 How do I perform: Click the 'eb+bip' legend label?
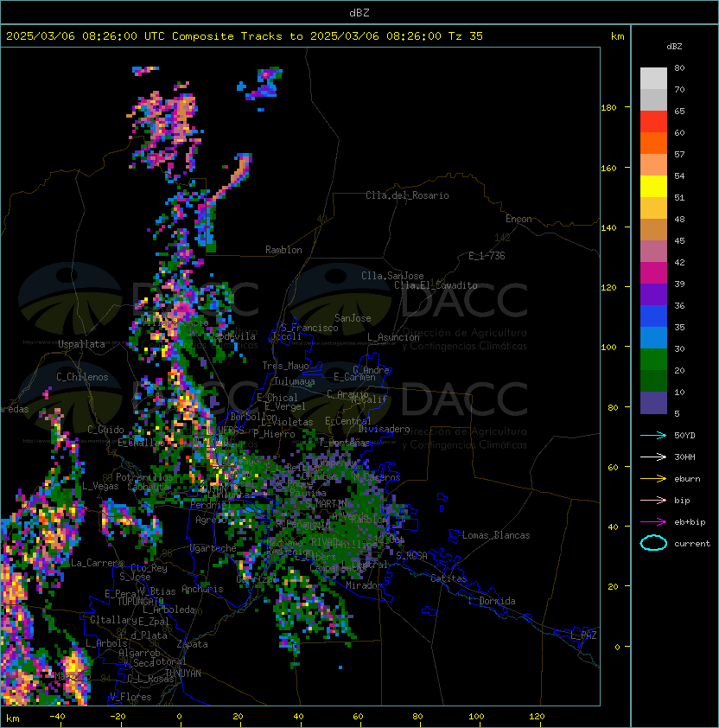[x=690, y=522]
